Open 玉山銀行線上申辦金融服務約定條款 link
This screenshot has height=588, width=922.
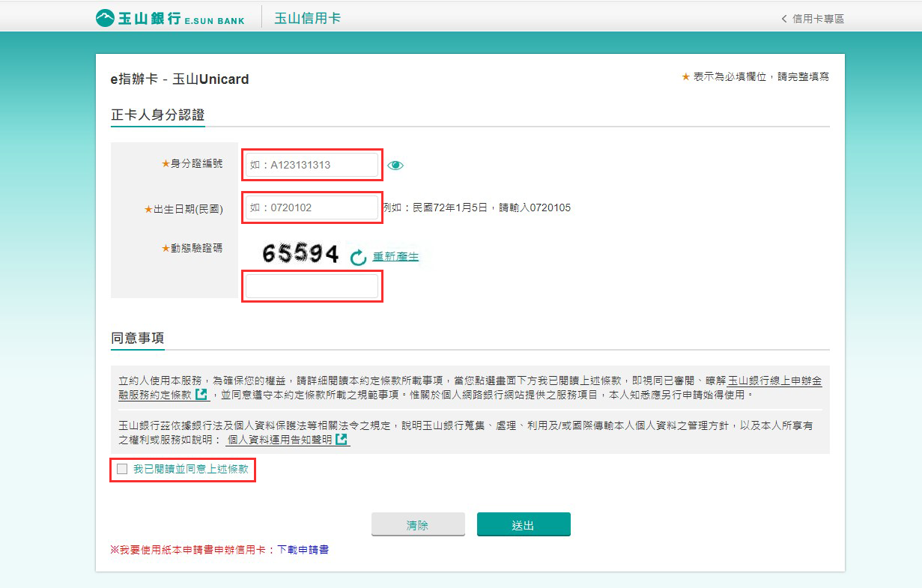coord(774,381)
